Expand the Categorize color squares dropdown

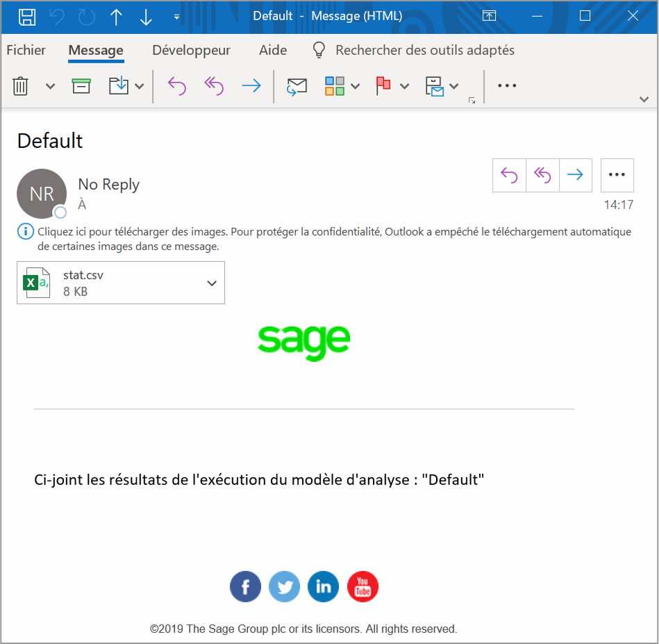coord(355,86)
